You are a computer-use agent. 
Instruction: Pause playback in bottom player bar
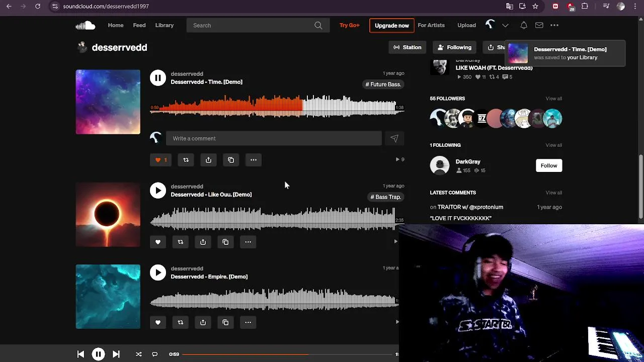(x=98, y=354)
